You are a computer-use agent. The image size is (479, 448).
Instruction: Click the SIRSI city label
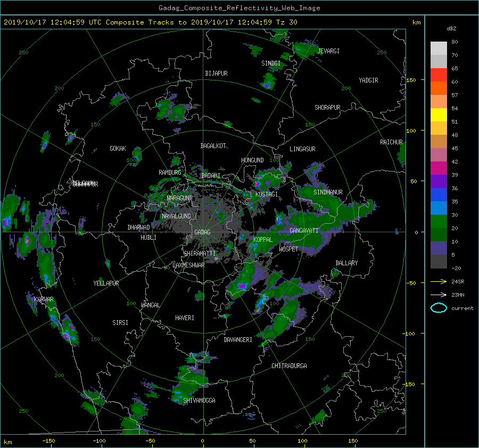[x=120, y=323]
